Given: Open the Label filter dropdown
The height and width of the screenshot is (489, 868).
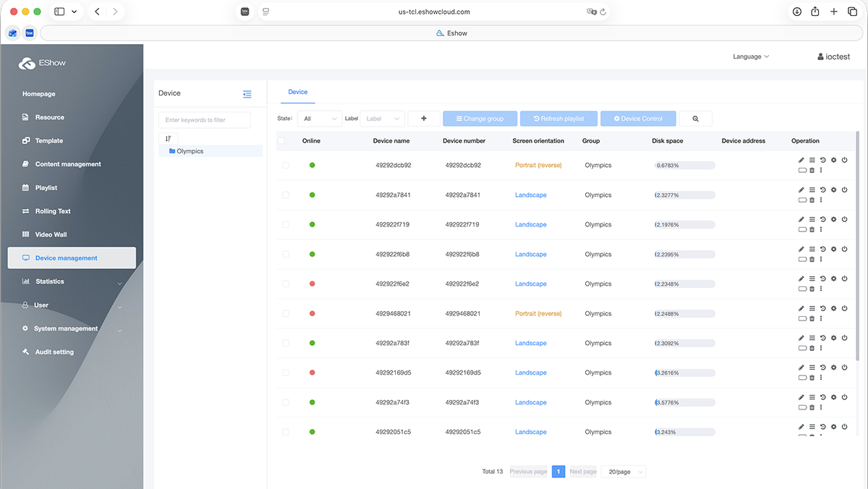Looking at the screenshot, I should click(x=383, y=119).
